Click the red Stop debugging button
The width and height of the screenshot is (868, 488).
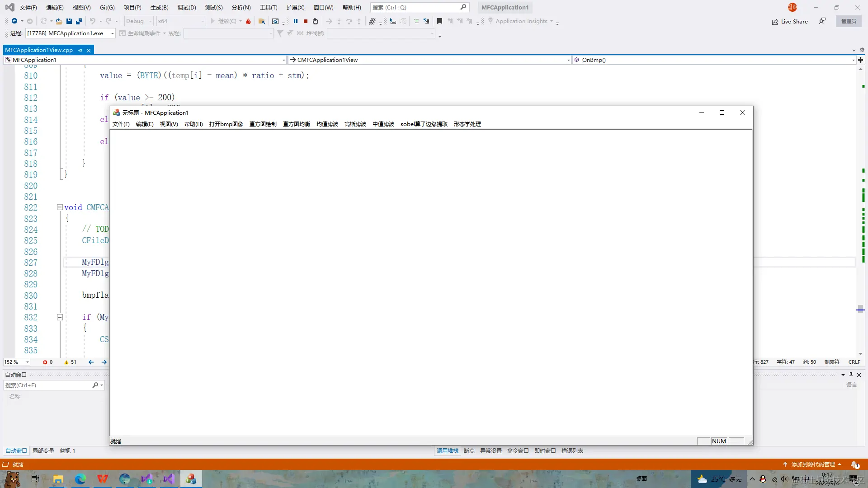pyautogui.click(x=306, y=21)
